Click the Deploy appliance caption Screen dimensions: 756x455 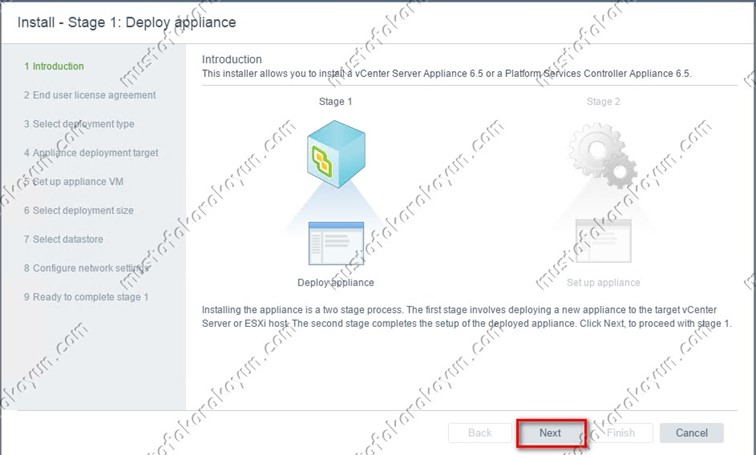pos(336,282)
